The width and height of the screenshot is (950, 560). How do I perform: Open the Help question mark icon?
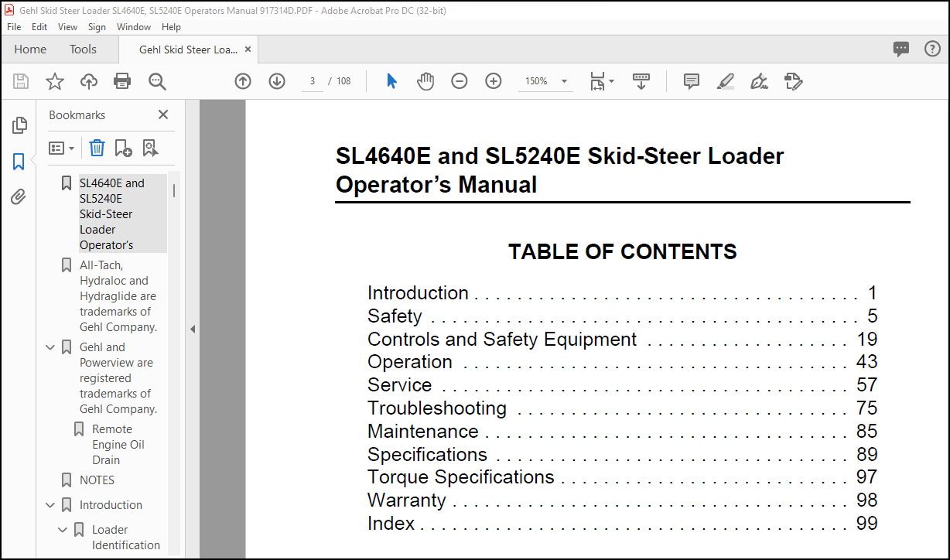(932, 50)
